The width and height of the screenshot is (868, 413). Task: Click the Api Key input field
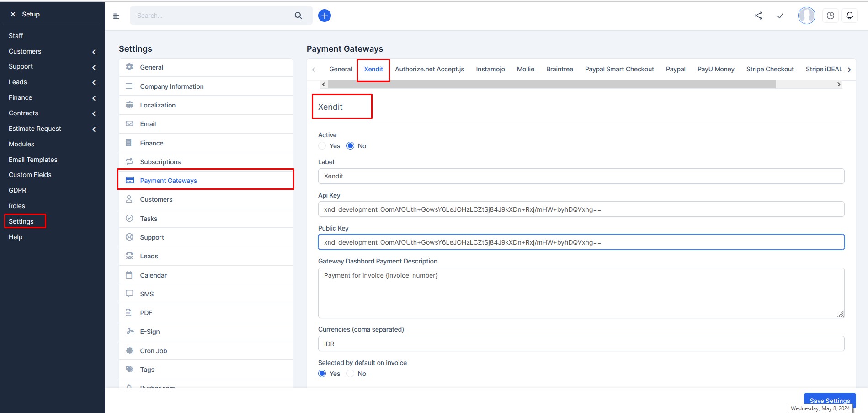point(581,209)
